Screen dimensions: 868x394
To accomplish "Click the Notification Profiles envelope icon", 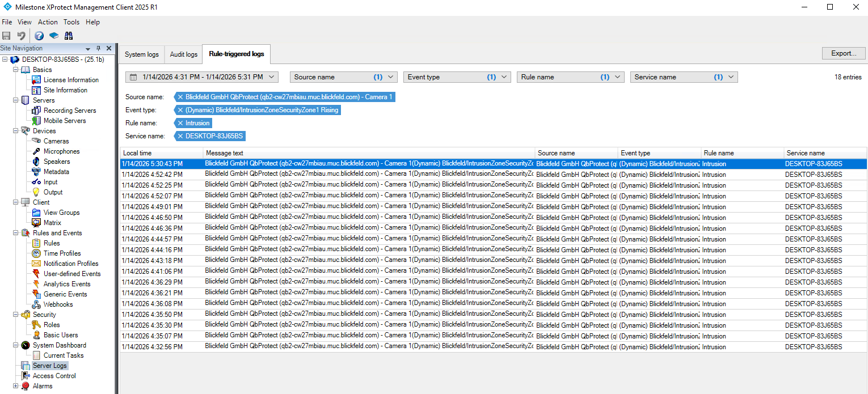I will [x=36, y=264].
